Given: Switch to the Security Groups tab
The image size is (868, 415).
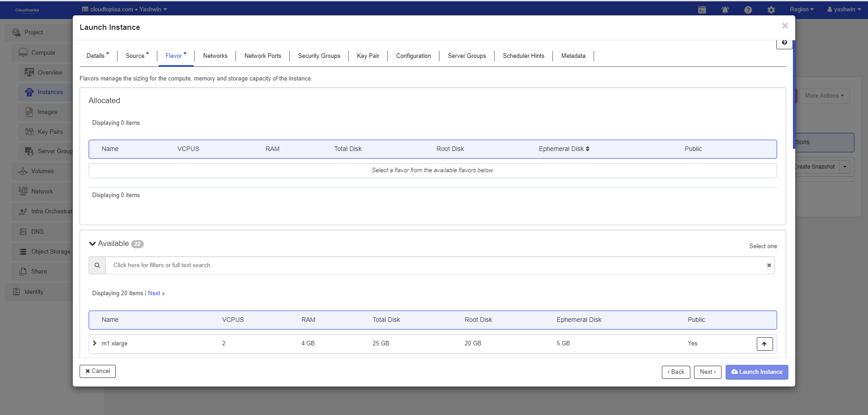Looking at the screenshot, I should [319, 56].
